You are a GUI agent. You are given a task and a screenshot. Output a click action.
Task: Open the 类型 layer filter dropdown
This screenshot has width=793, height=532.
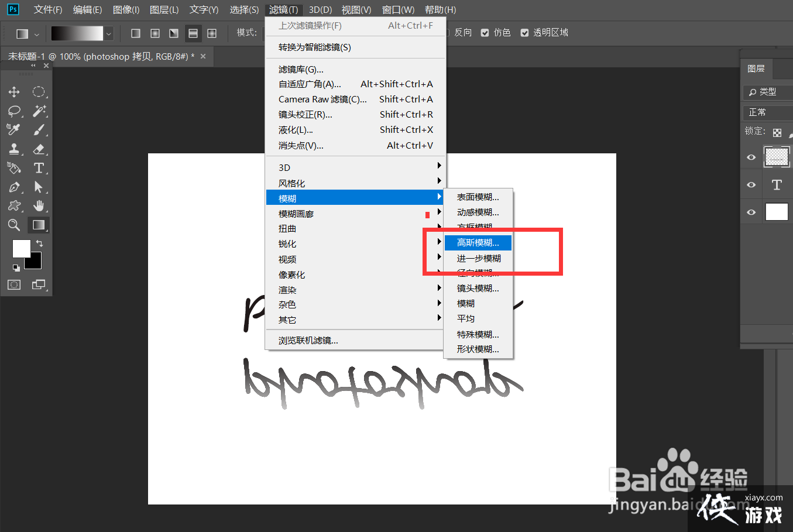767,92
